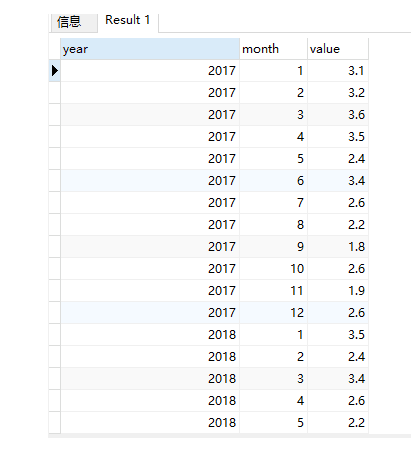Switch to the 信息 tab
This screenshot has height=450, width=411.
point(74,22)
